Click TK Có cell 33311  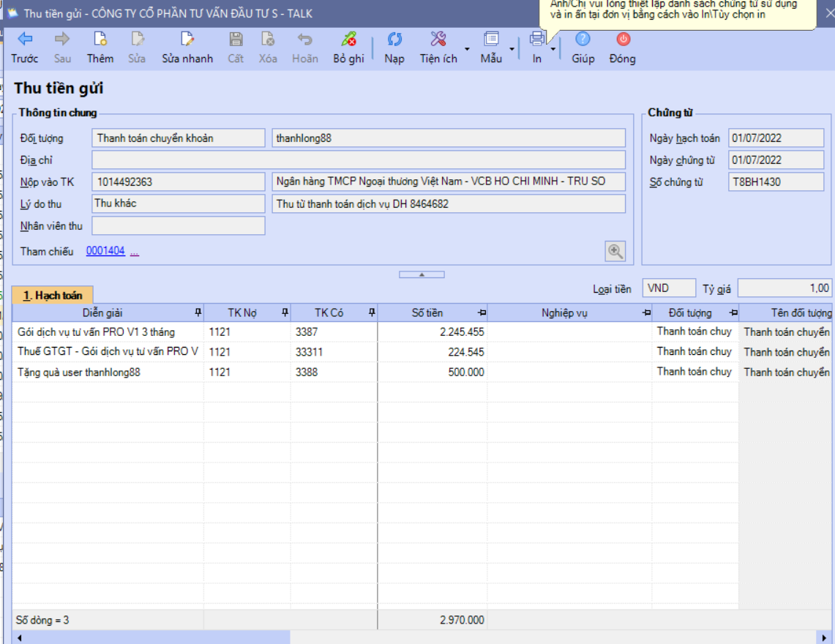point(334,351)
